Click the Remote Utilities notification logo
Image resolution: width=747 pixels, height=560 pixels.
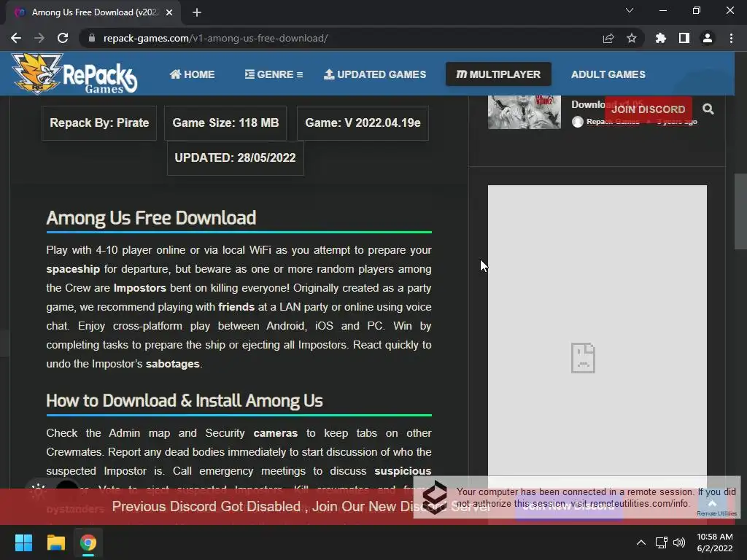click(x=435, y=497)
